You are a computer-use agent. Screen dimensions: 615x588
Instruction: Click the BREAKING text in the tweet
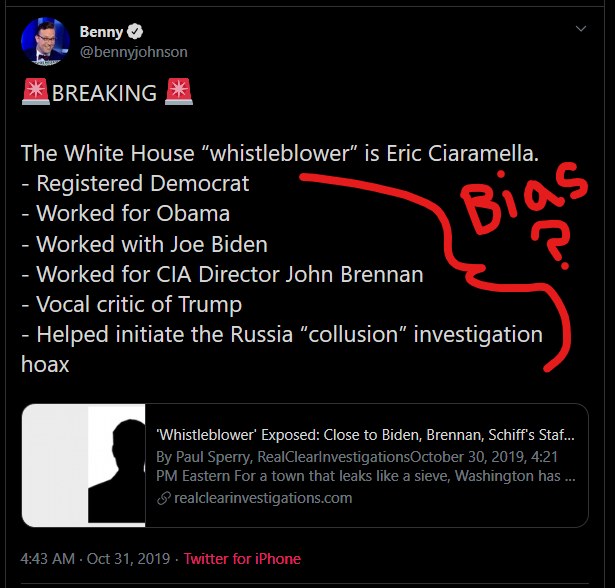pyautogui.click(x=104, y=93)
